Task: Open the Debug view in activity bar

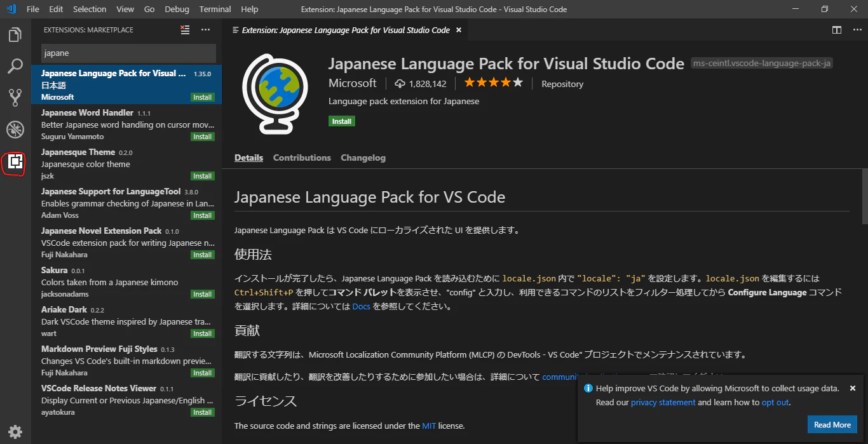Action: click(15, 130)
